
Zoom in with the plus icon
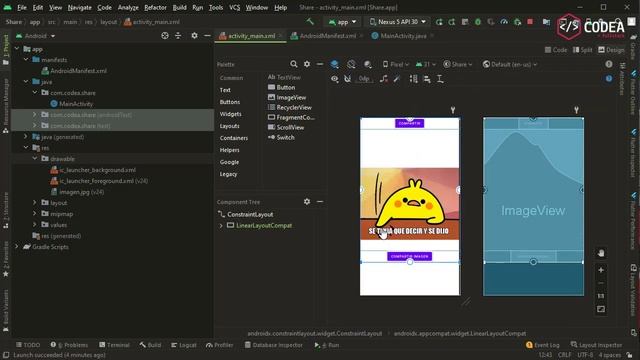coord(601,270)
